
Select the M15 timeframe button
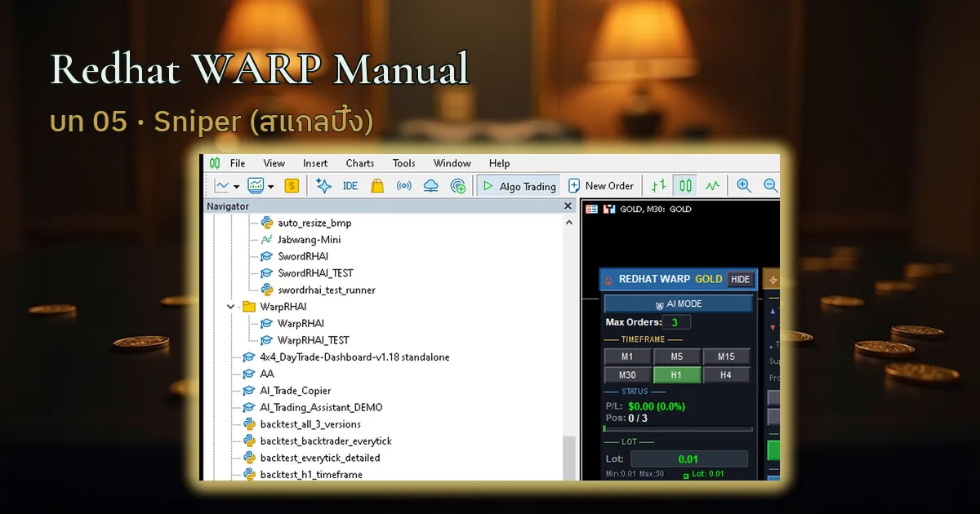727,357
